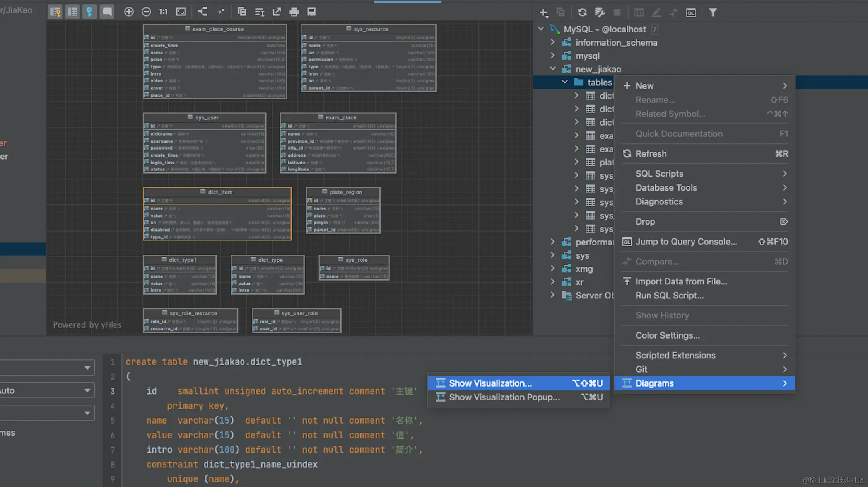Print the diagram using printer icon
This screenshot has width=868, height=487.
tap(294, 12)
